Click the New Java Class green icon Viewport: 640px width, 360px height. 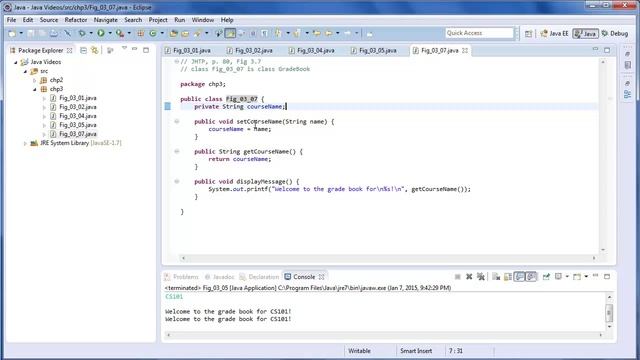153,33
